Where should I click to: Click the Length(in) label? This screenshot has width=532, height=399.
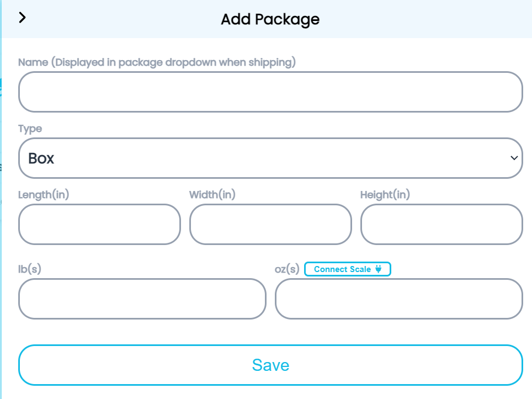click(44, 195)
